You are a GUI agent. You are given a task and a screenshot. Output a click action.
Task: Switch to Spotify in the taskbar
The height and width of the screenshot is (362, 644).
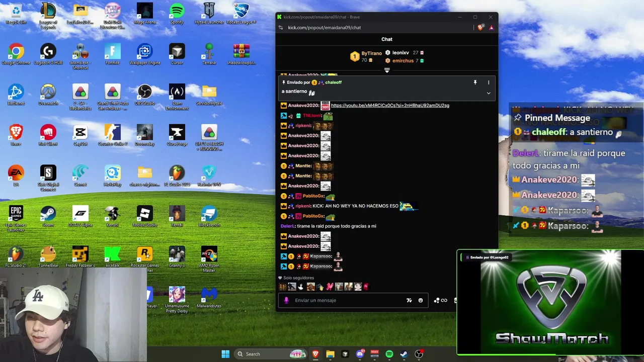pyautogui.click(x=389, y=354)
